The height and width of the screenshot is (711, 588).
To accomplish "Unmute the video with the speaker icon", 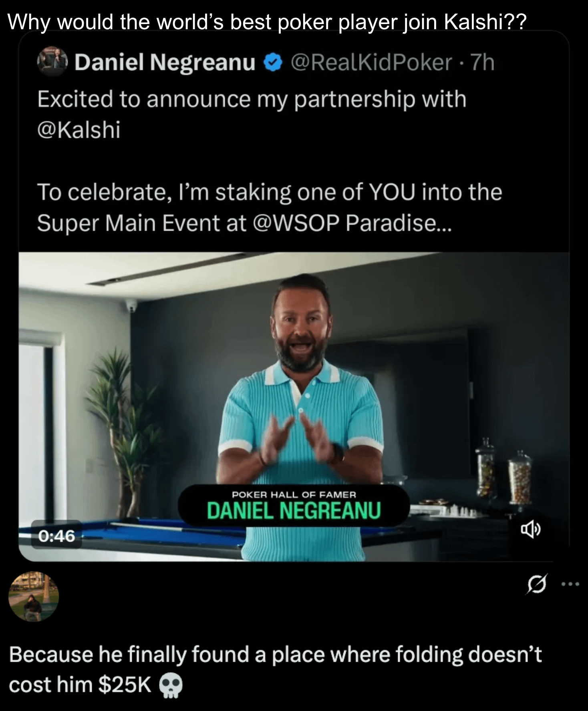I will [x=530, y=530].
